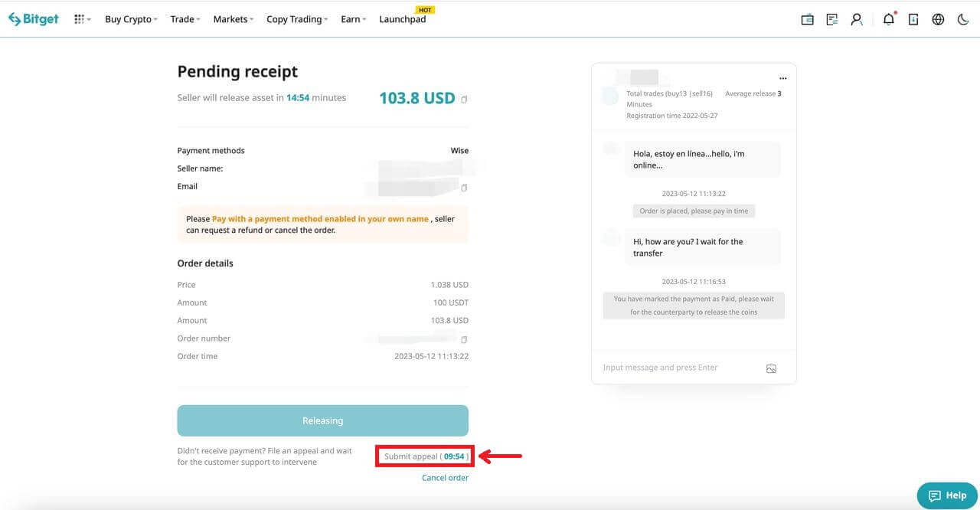Click the Submit appeal link
This screenshot has width=980, height=510.
(x=425, y=456)
